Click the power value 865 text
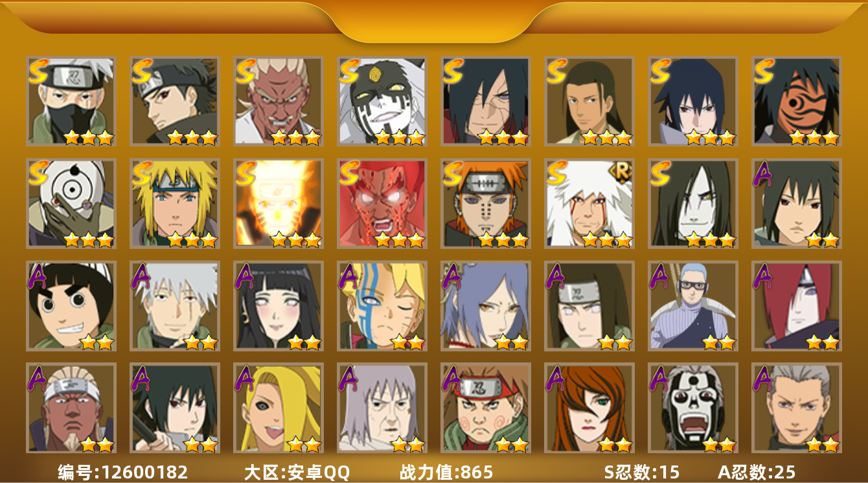Screen dimensions: 868x483 [446, 472]
